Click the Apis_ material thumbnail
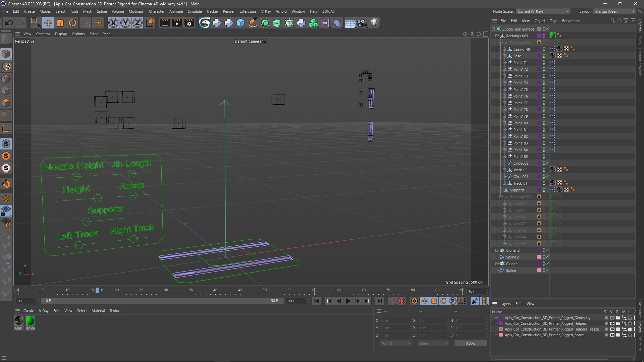 pyautogui.click(x=19, y=321)
